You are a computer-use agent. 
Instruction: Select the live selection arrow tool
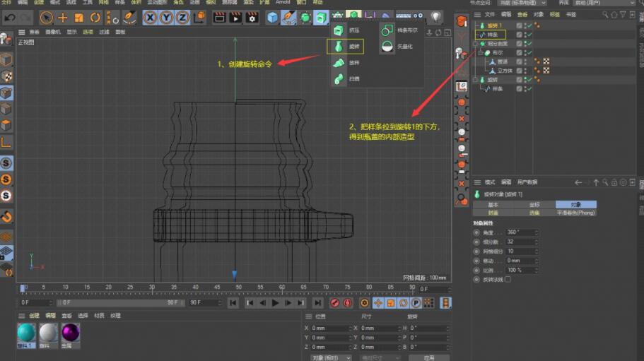(47, 18)
